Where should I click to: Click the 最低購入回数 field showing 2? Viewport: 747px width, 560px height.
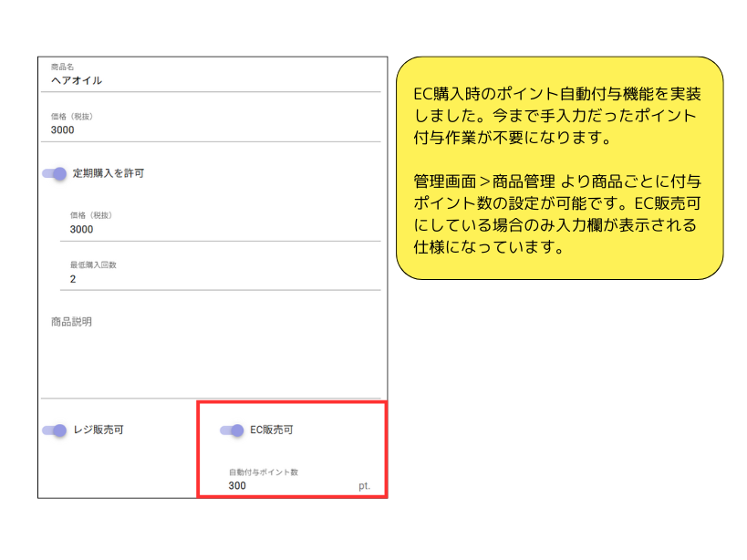[x=221, y=274]
